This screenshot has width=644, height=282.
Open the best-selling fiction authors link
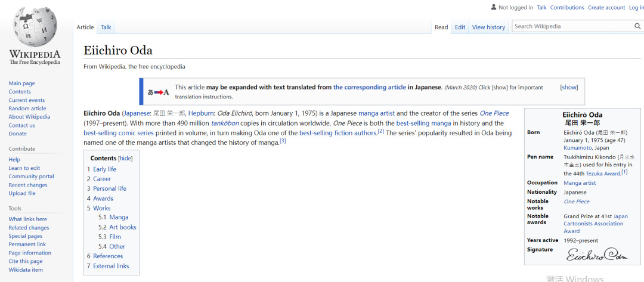(339, 133)
